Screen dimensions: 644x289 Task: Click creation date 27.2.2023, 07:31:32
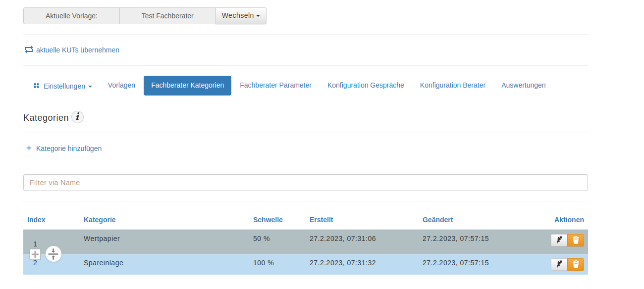pyautogui.click(x=343, y=263)
